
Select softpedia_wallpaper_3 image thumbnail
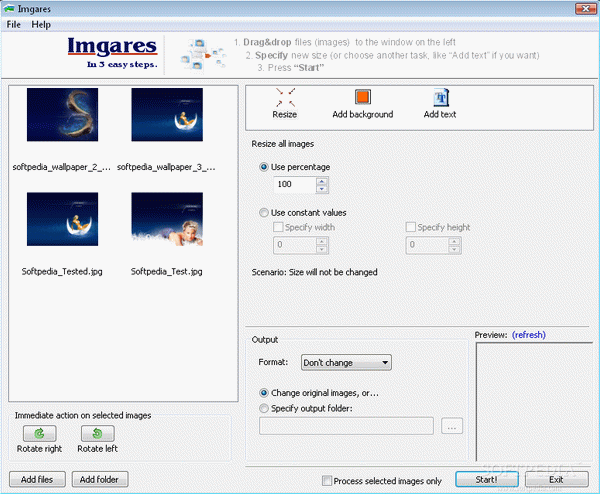tap(167, 115)
